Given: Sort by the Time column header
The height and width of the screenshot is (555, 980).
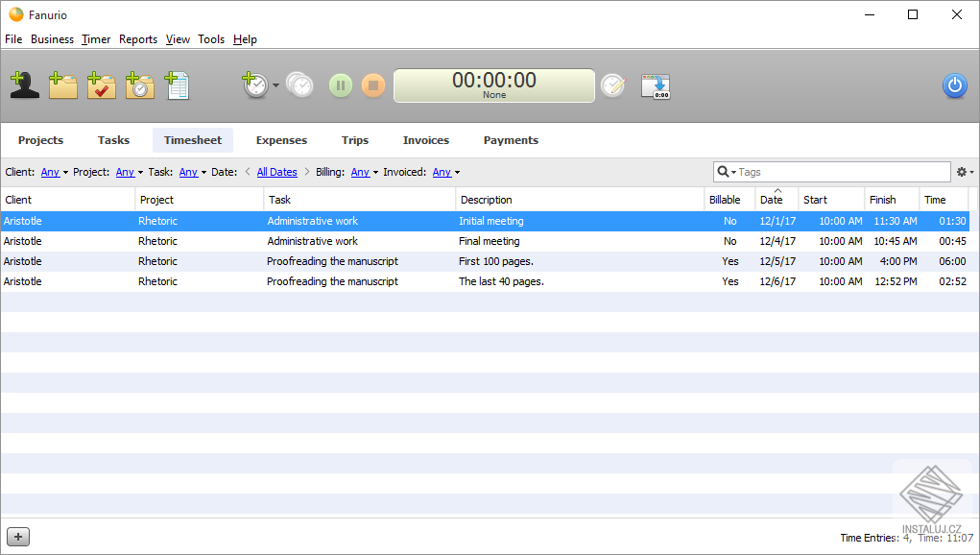Looking at the screenshot, I should coord(944,200).
